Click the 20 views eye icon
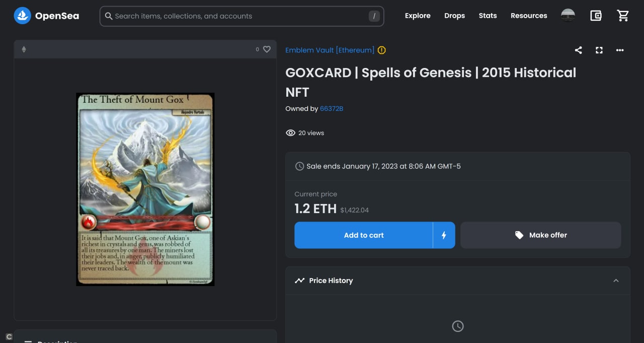The height and width of the screenshot is (343, 644). [290, 133]
